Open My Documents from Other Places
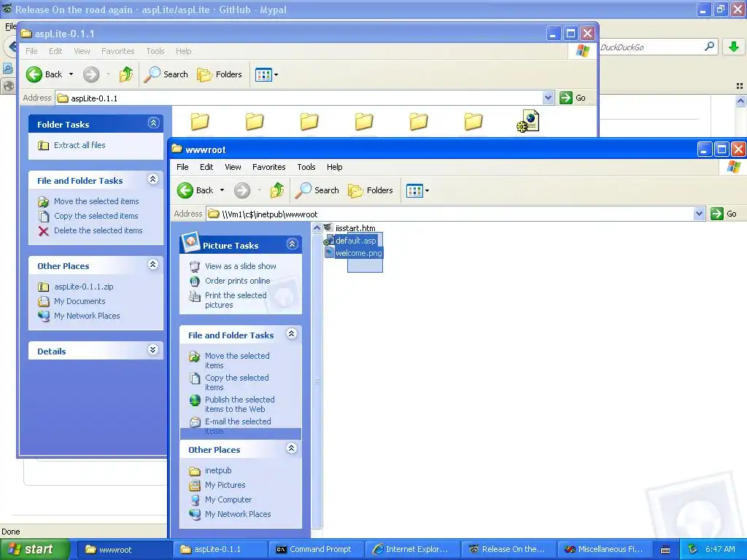Viewport: 747px width, 560px height. pos(79,301)
